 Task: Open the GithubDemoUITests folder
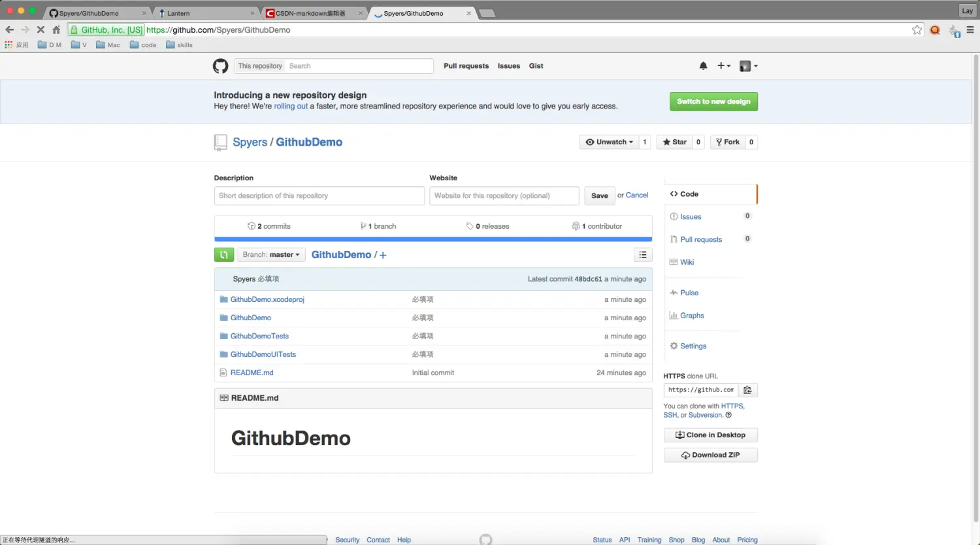coord(263,354)
